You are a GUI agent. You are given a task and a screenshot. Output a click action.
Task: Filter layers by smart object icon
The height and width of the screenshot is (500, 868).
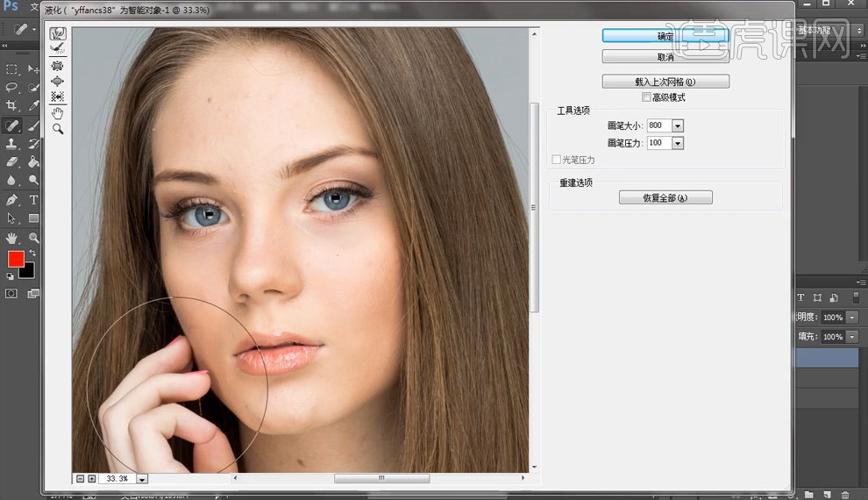click(834, 298)
